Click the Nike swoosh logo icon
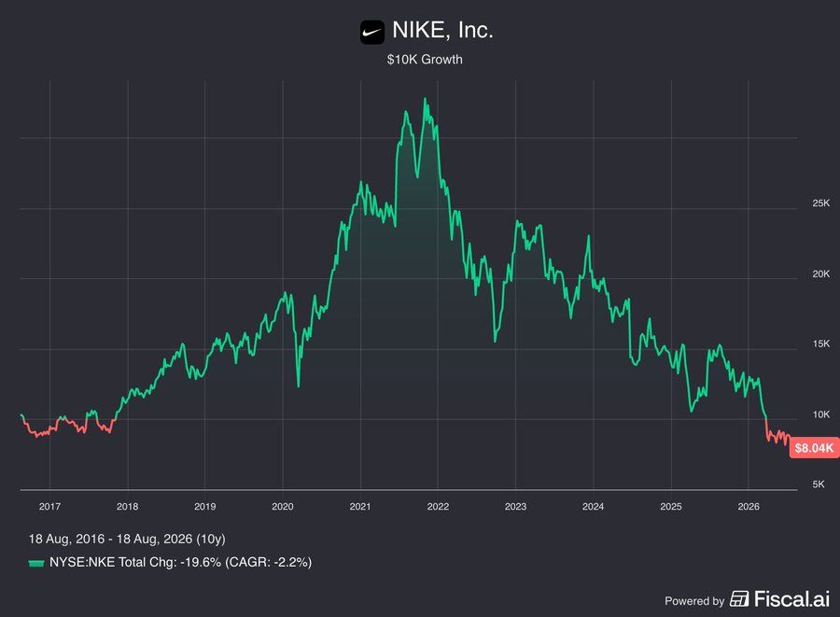The width and height of the screenshot is (840, 617). pyautogui.click(x=371, y=32)
